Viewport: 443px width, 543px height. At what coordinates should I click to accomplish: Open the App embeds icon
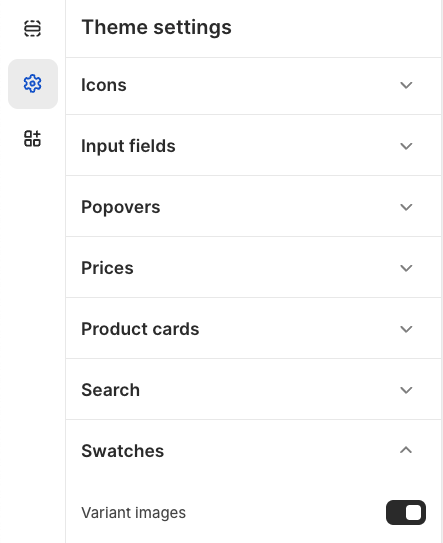[33, 139]
